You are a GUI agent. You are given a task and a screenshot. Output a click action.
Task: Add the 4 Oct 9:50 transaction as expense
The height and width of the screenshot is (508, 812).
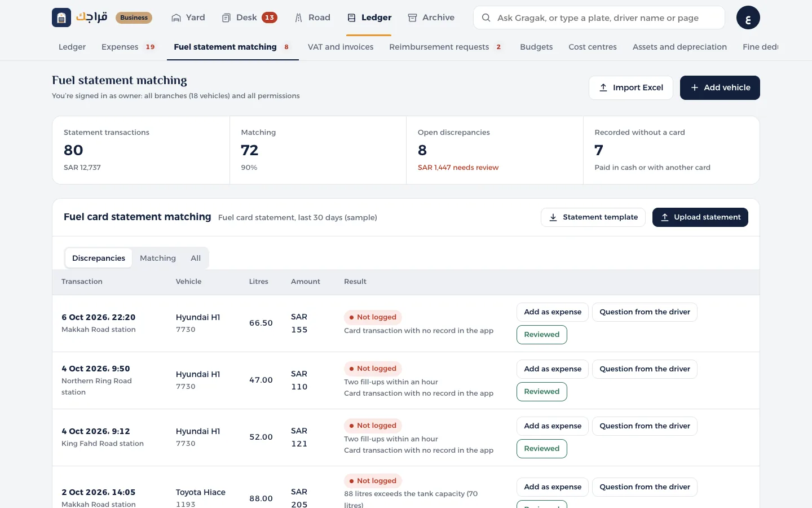click(x=553, y=369)
